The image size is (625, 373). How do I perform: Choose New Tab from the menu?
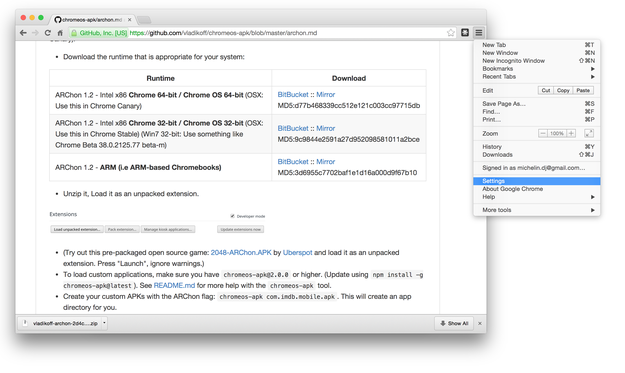(x=537, y=45)
